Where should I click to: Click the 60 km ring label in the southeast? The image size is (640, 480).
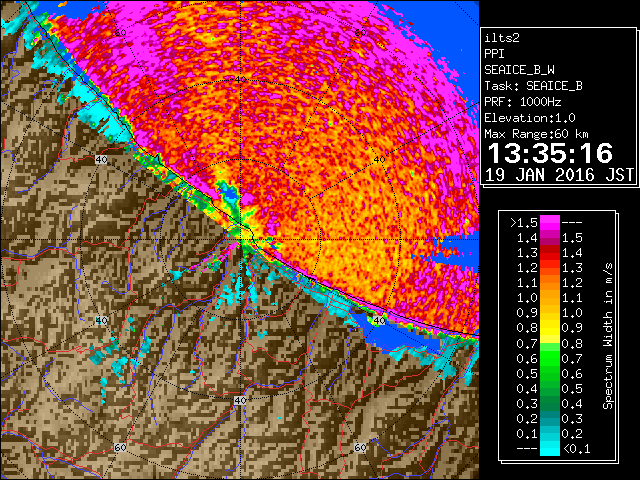click(x=360, y=448)
